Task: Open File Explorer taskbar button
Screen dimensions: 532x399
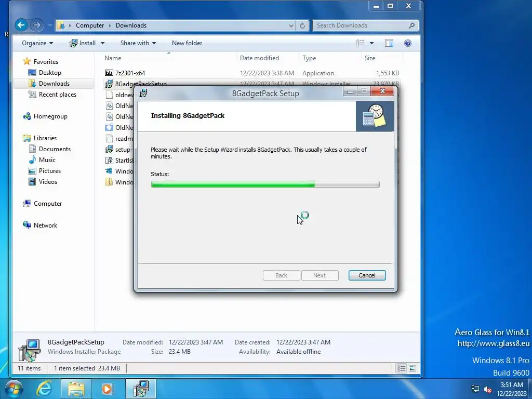Action: (76, 389)
